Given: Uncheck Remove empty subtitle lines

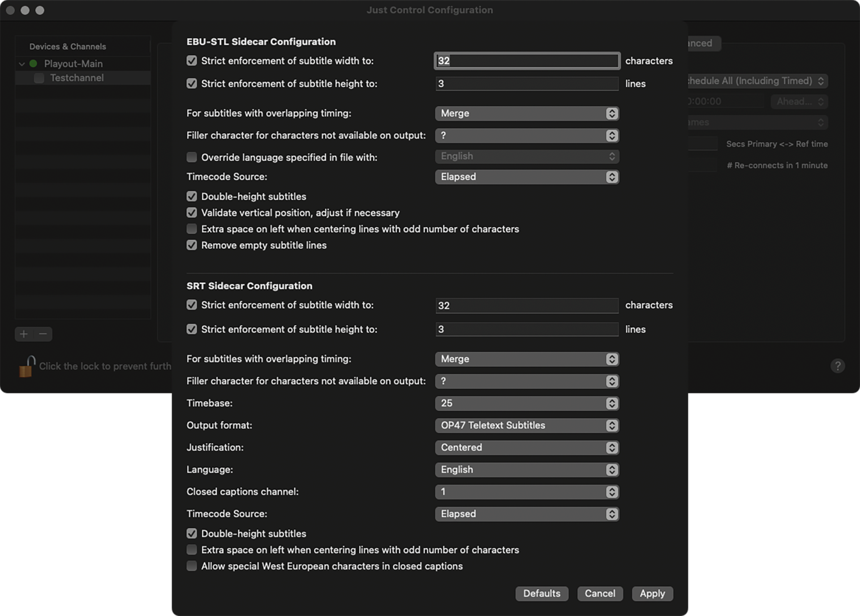Looking at the screenshot, I should tap(192, 246).
